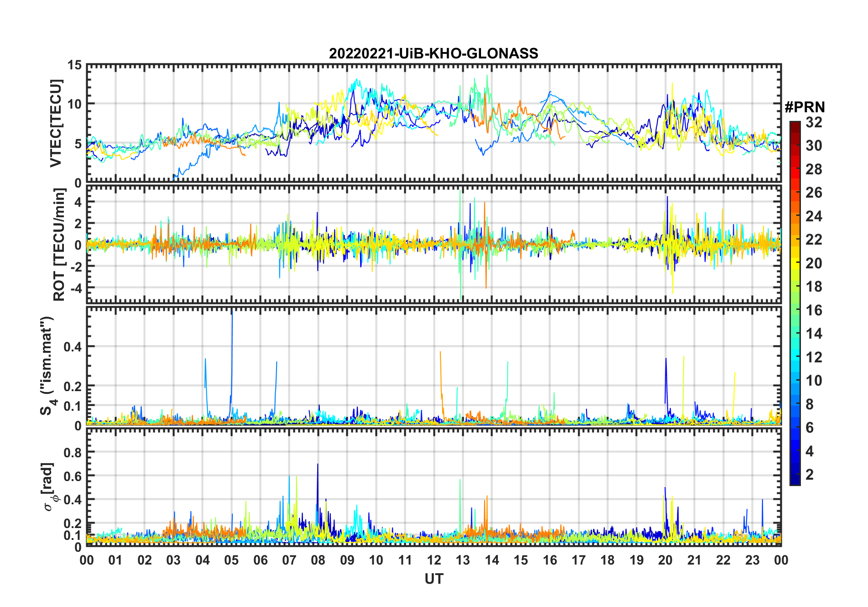Click x-axis tick label 20

click(665, 560)
